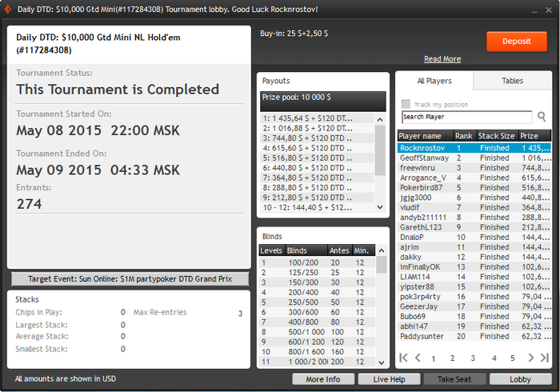Click the search magnifier icon
Screen dimensions: 560x392
(542, 117)
